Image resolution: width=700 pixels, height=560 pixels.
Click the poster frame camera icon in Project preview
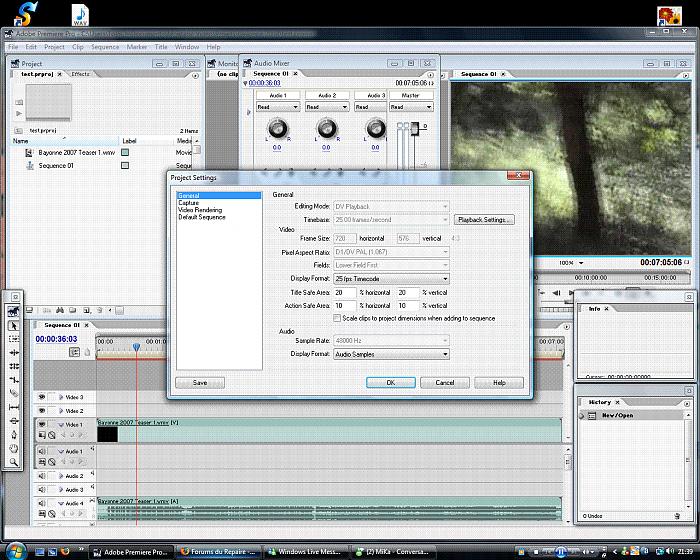[19, 102]
